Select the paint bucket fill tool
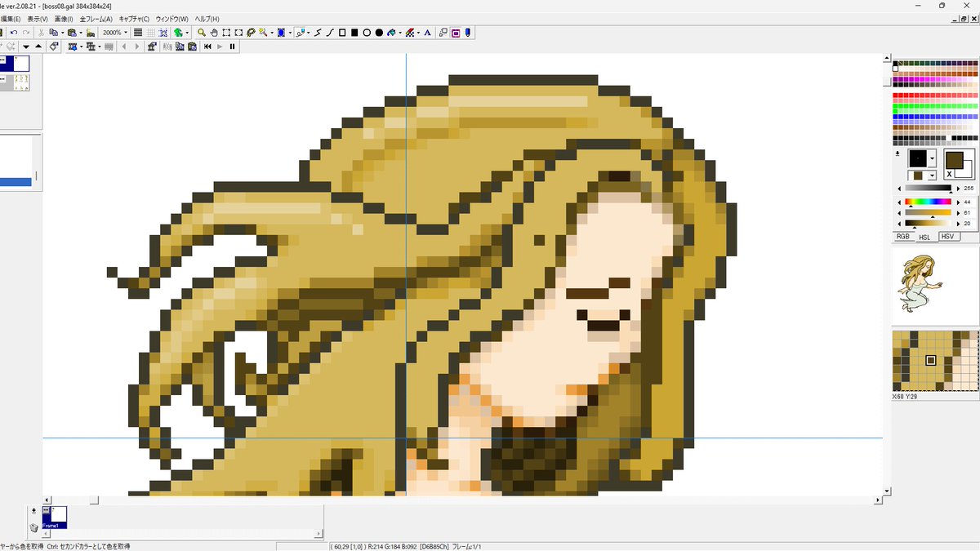The image size is (980, 551). click(x=391, y=33)
